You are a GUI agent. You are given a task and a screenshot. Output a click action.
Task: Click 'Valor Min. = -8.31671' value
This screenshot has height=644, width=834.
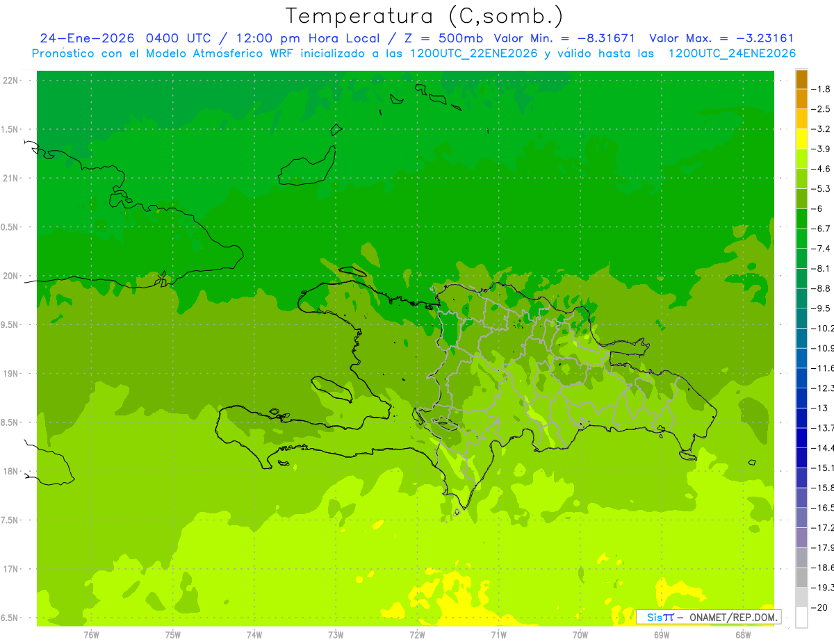(x=564, y=39)
